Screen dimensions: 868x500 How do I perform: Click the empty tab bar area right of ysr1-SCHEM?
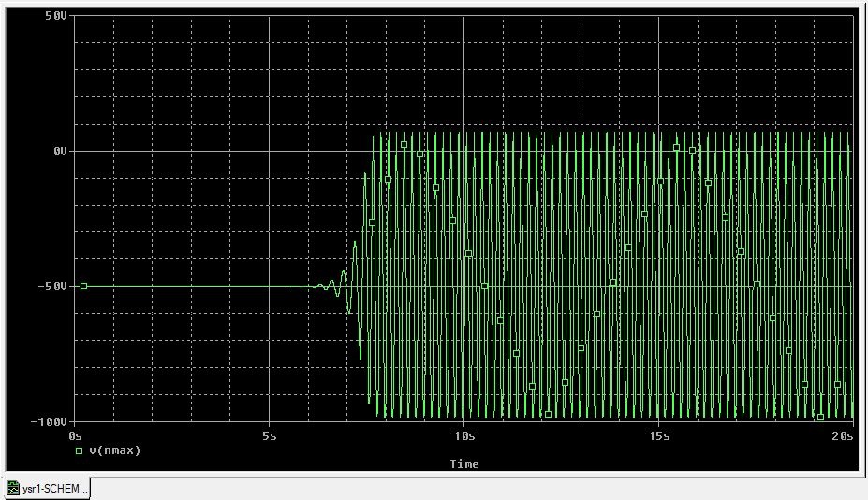(468, 489)
